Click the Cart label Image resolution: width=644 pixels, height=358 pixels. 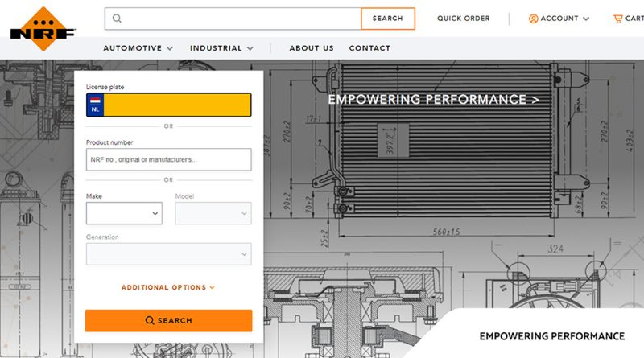click(634, 19)
